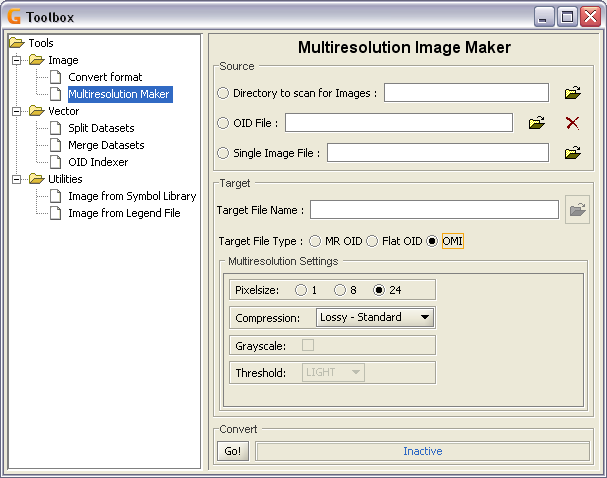Click document icon beside Split Datasets
Screen dimensions: 607x478
point(56,128)
